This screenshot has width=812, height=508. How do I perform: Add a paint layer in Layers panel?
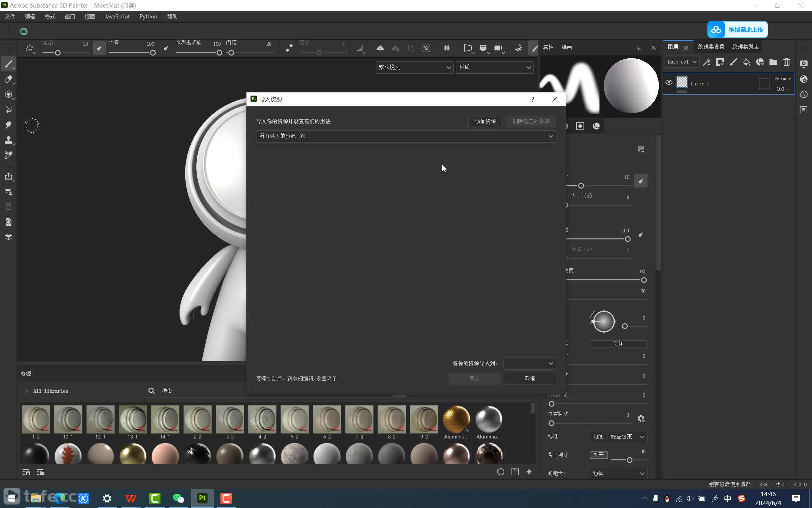click(x=733, y=62)
